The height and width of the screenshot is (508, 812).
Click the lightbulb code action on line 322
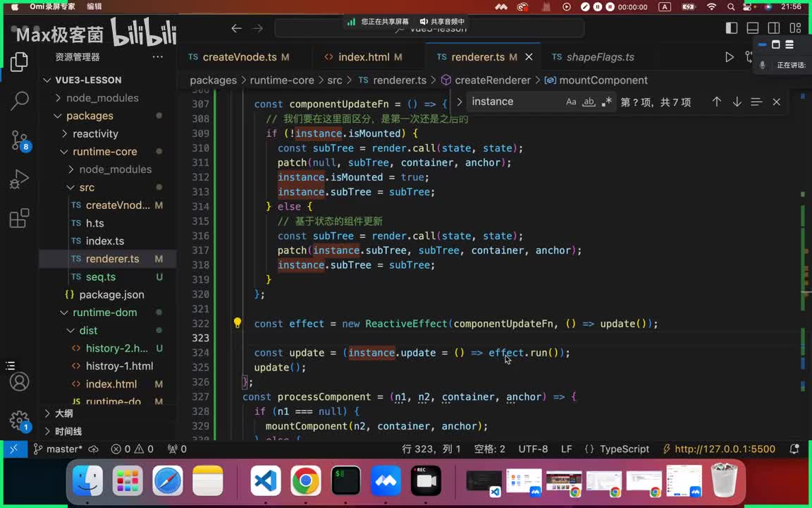237,323
